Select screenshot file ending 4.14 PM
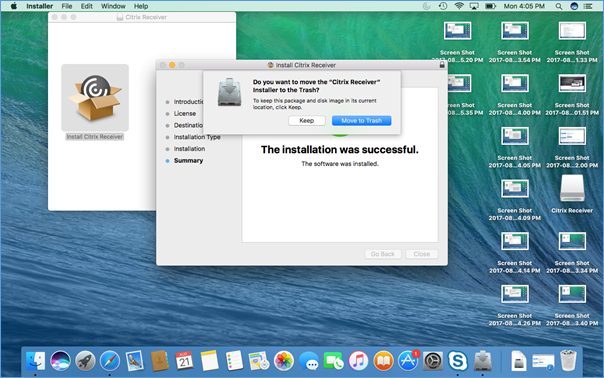The width and height of the screenshot is (604, 378). pos(515,241)
